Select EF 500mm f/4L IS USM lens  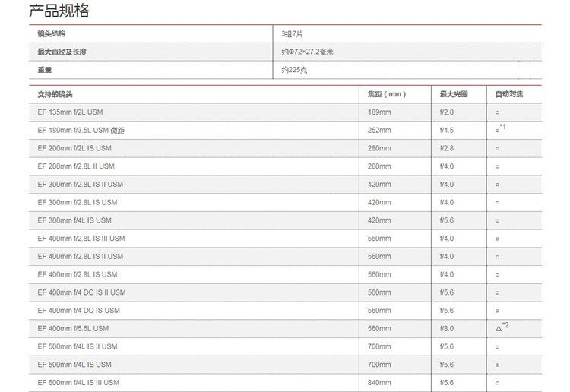[74, 365]
